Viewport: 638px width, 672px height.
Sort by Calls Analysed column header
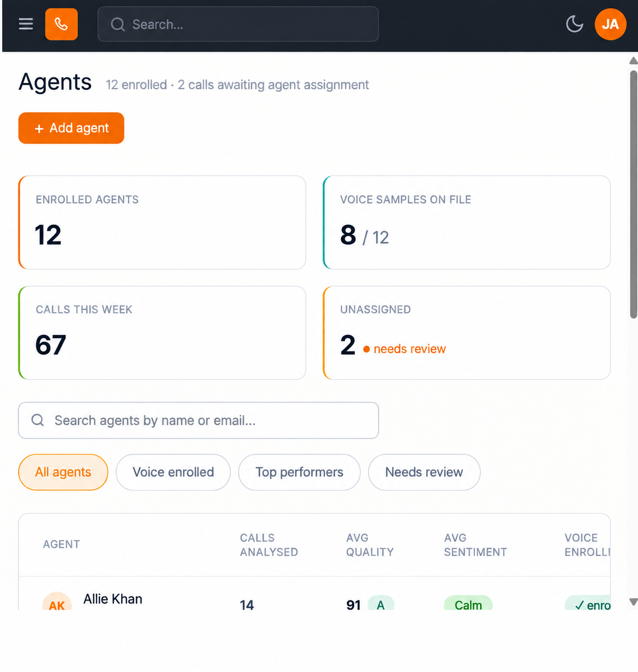(269, 545)
